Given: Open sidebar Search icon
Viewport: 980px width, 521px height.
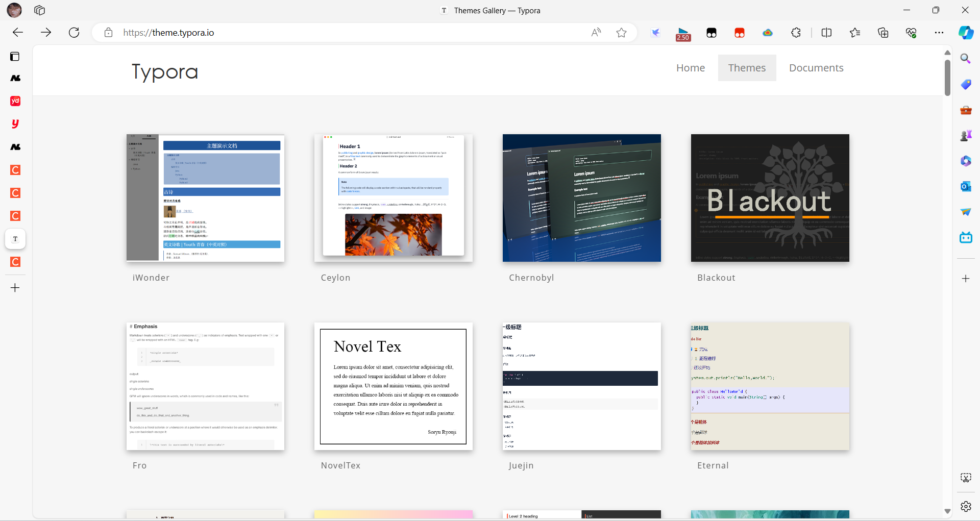Looking at the screenshot, I should tap(965, 59).
